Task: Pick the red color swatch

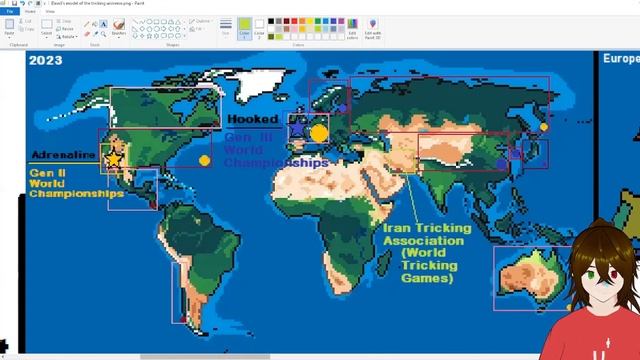Action: click(x=294, y=21)
